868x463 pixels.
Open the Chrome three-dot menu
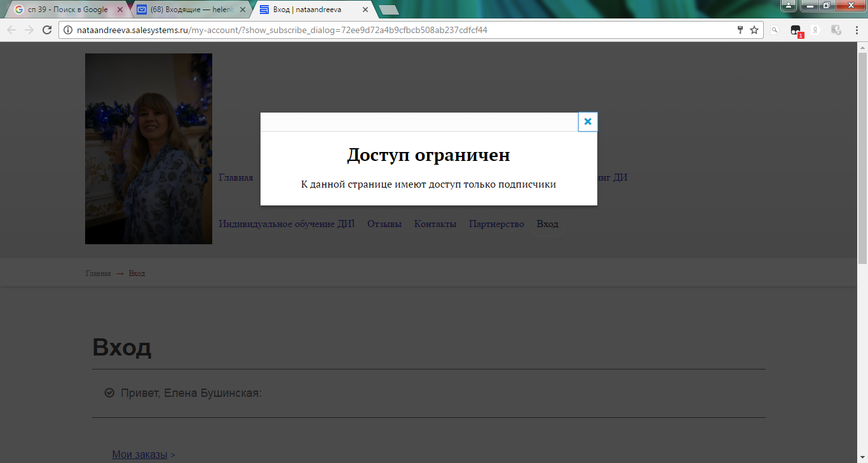click(x=855, y=30)
